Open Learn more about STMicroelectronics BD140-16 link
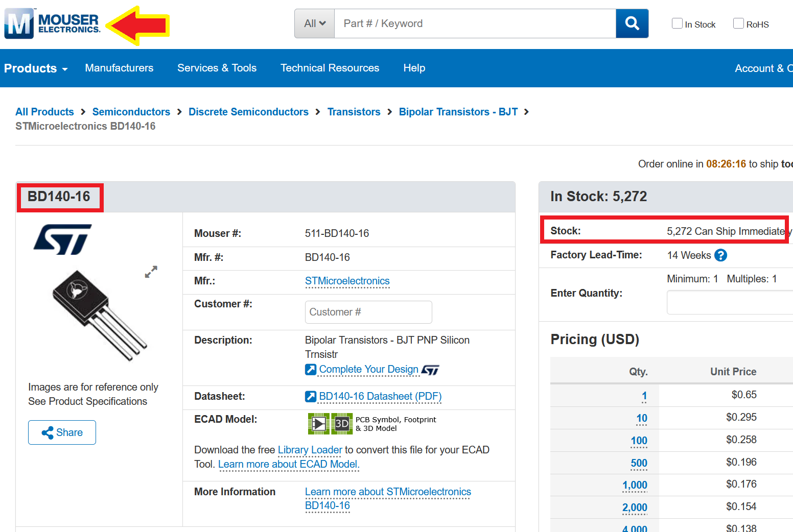The height and width of the screenshot is (532, 793). pos(388,498)
